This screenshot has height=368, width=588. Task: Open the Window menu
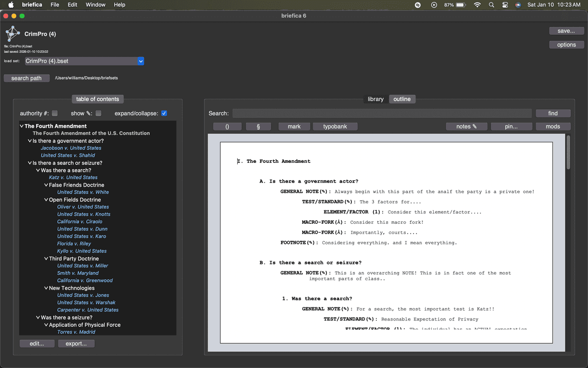(x=95, y=4)
